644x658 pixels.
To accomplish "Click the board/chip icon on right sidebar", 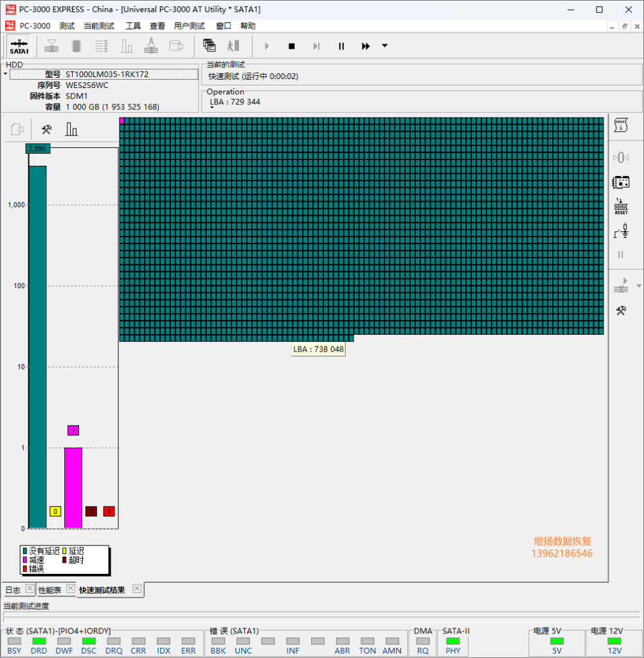I will point(620,182).
